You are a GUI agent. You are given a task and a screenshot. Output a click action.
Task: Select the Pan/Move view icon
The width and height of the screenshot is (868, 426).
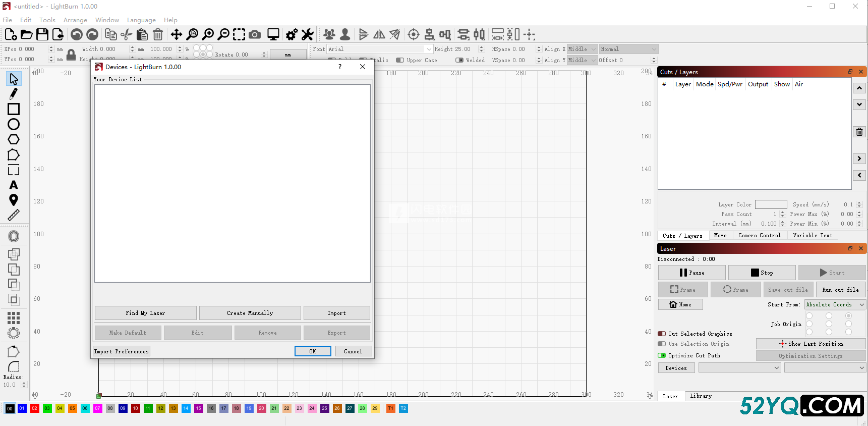[177, 34]
